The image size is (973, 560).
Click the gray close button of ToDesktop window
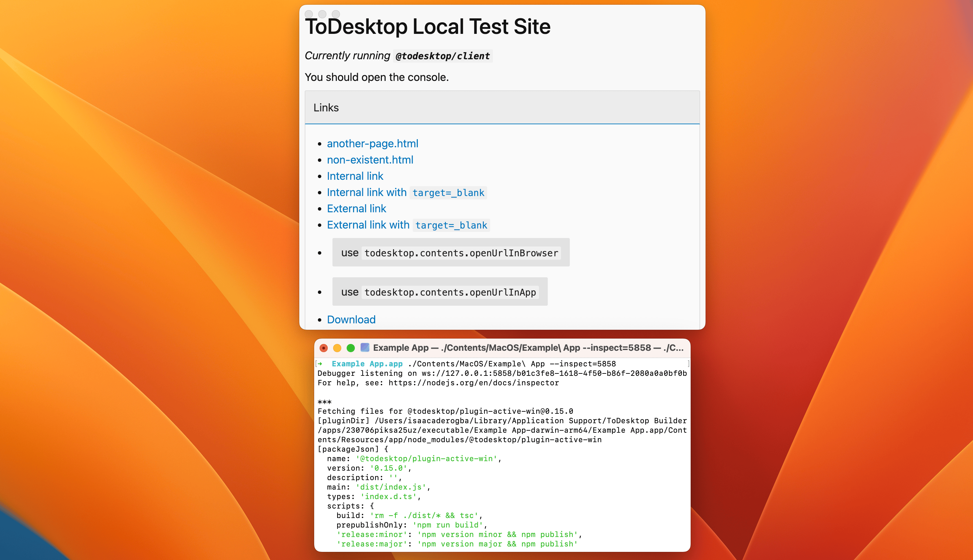coord(309,14)
